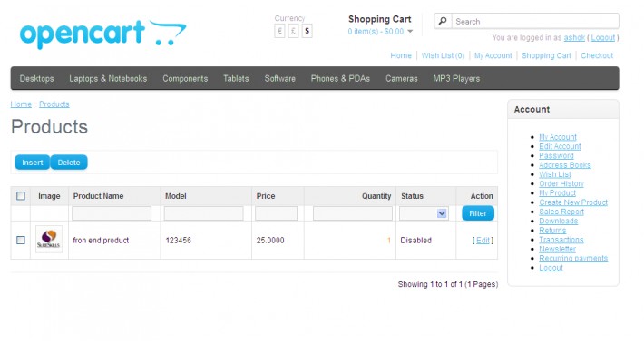Open Downloads in the sidebar
The width and height of the screenshot is (644, 345).
[x=558, y=221]
